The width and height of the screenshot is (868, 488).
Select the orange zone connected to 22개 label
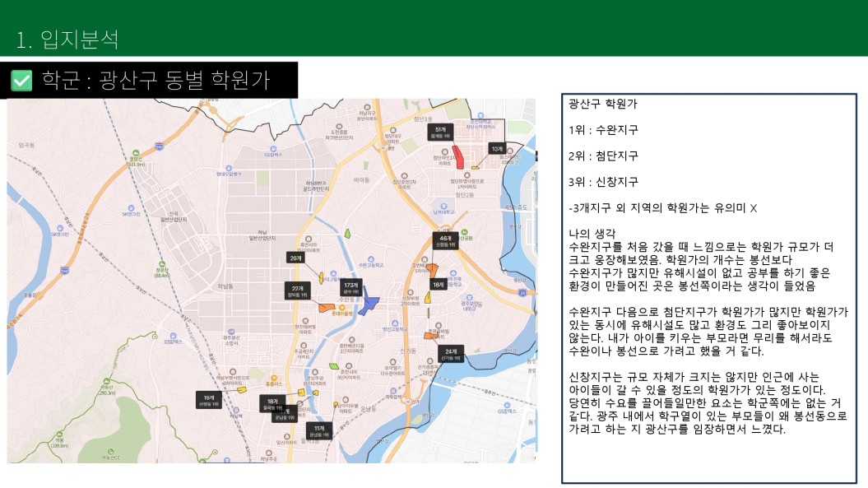click(x=327, y=308)
